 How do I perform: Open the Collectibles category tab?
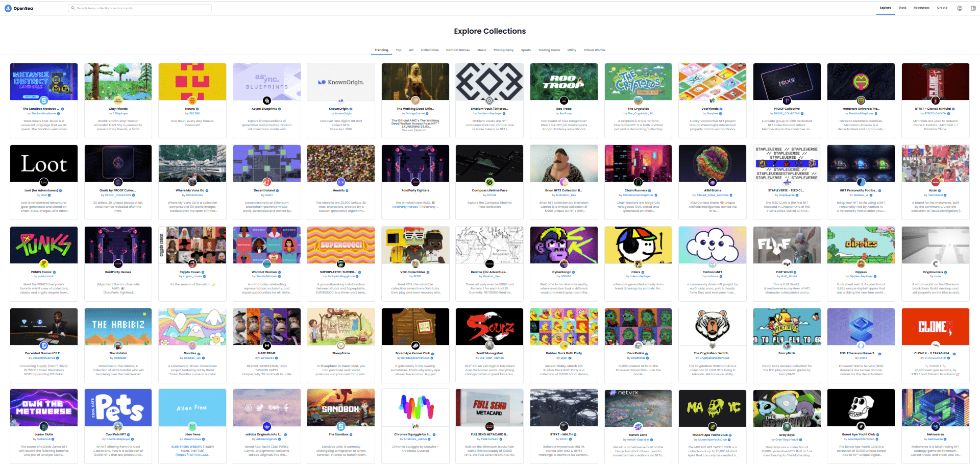(430, 50)
